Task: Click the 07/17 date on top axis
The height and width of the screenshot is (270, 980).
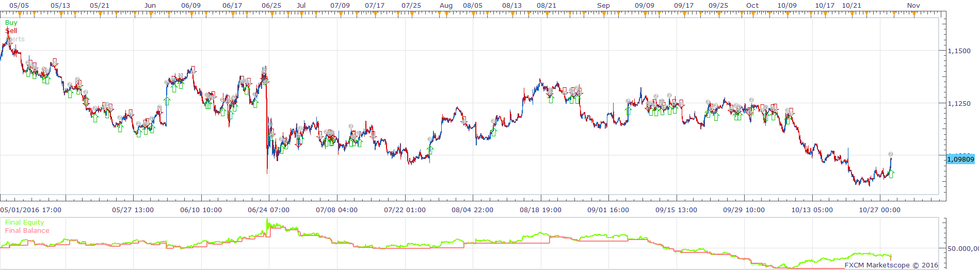Action: click(375, 6)
